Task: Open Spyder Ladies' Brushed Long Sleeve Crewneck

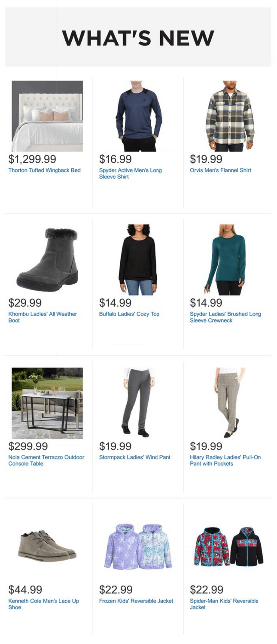Action: point(225,317)
